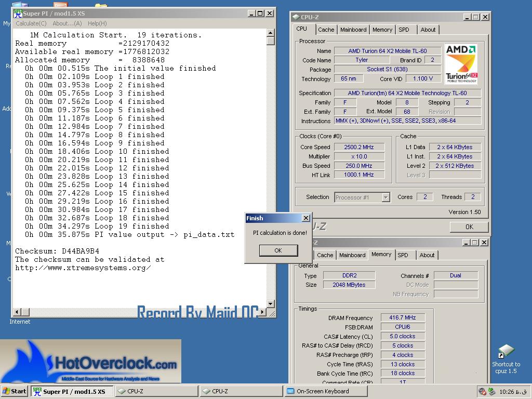
Task: Click the left arrow of the Super PI horizontal scrollbar
Action: (17, 312)
